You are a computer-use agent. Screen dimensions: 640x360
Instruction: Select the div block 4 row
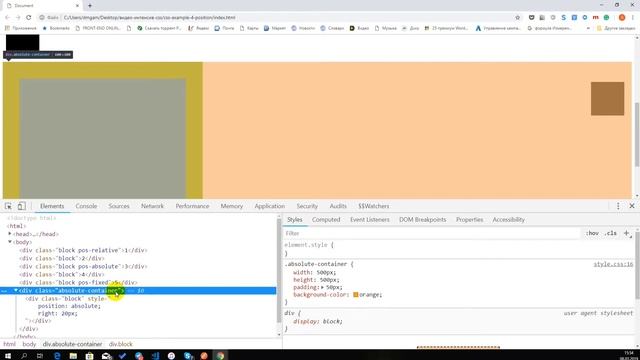62,274
